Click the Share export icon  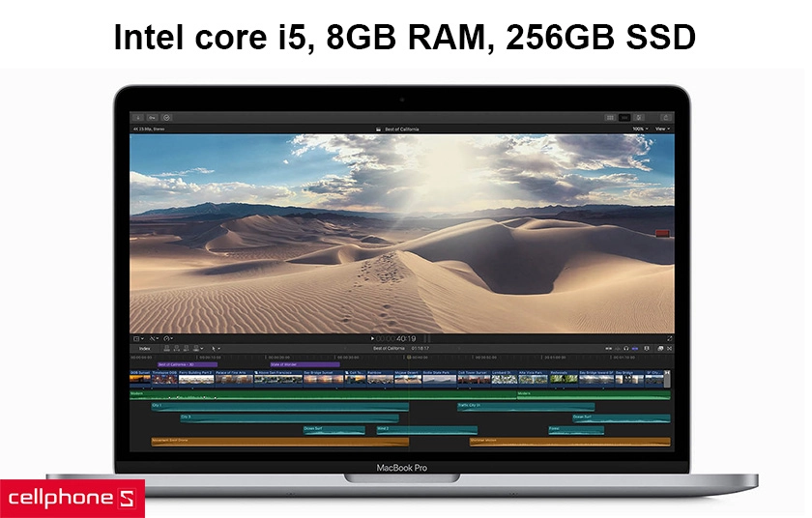(666, 117)
